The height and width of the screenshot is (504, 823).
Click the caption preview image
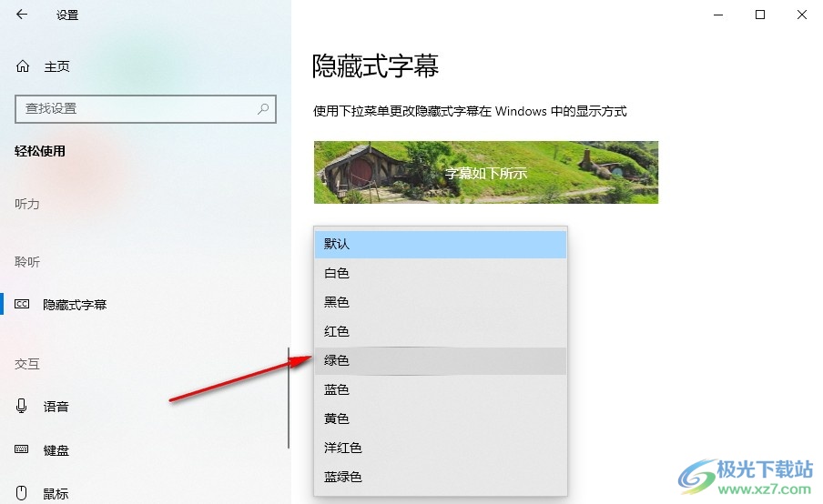pos(486,172)
